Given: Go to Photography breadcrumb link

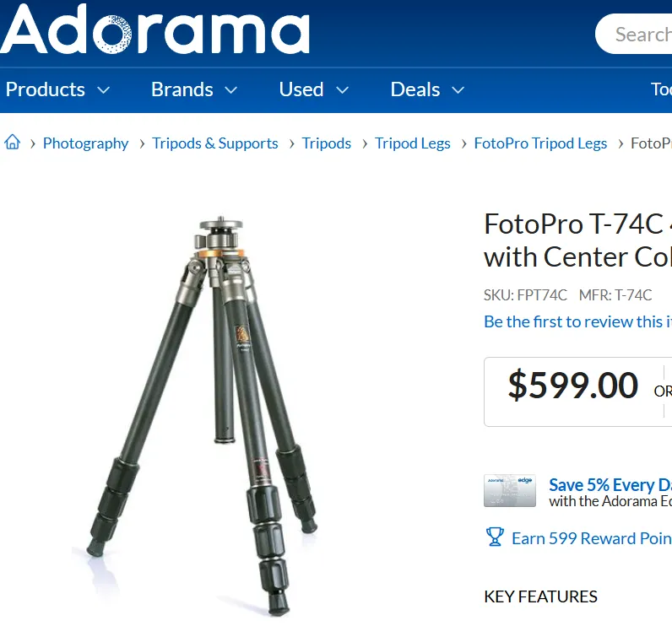Looking at the screenshot, I should (86, 143).
